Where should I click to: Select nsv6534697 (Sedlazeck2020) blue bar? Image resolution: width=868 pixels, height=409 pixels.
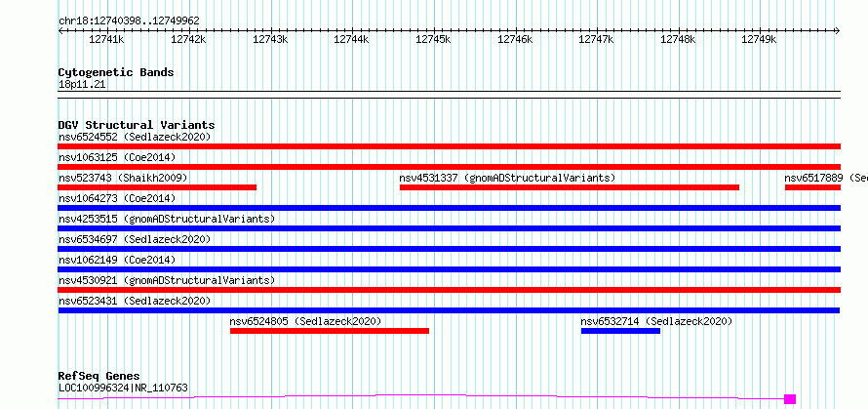[x=449, y=249]
